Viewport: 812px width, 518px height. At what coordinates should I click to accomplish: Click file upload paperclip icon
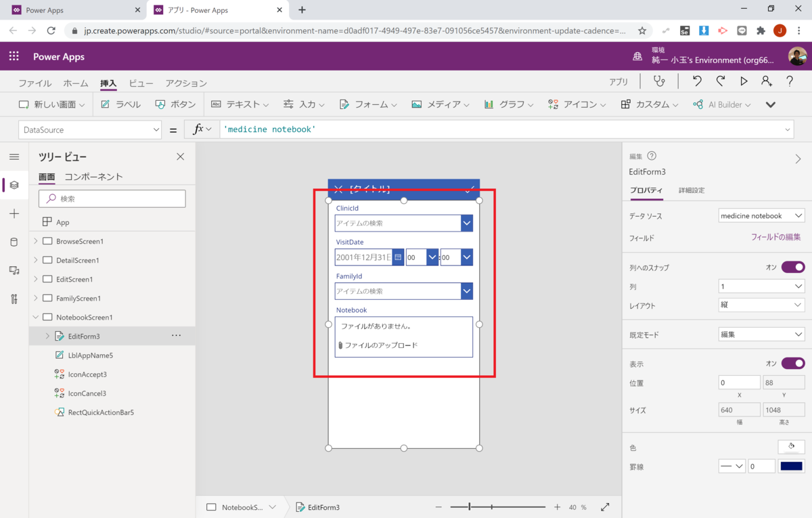coord(340,345)
